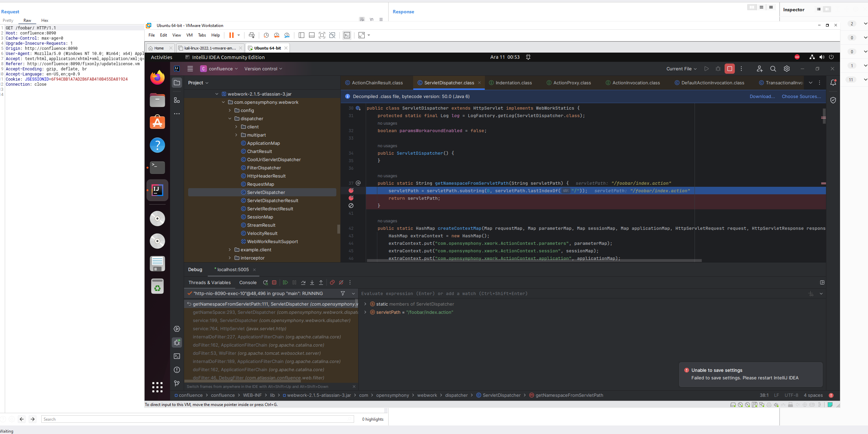Pause the program in debug toolbar

click(294, 282)
